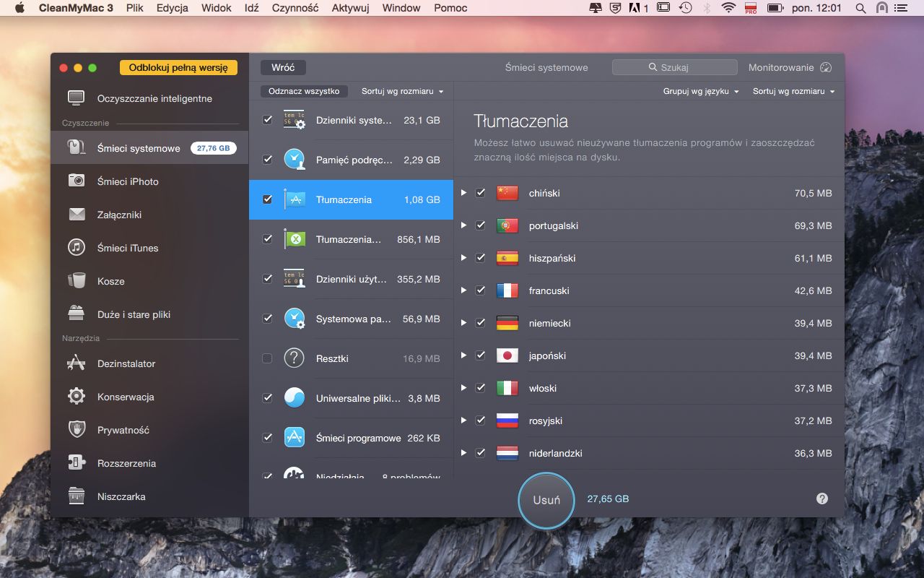The image size is (924, 578).
Task: Expand the hiszpański row triangle
Action: coord(464,258)
